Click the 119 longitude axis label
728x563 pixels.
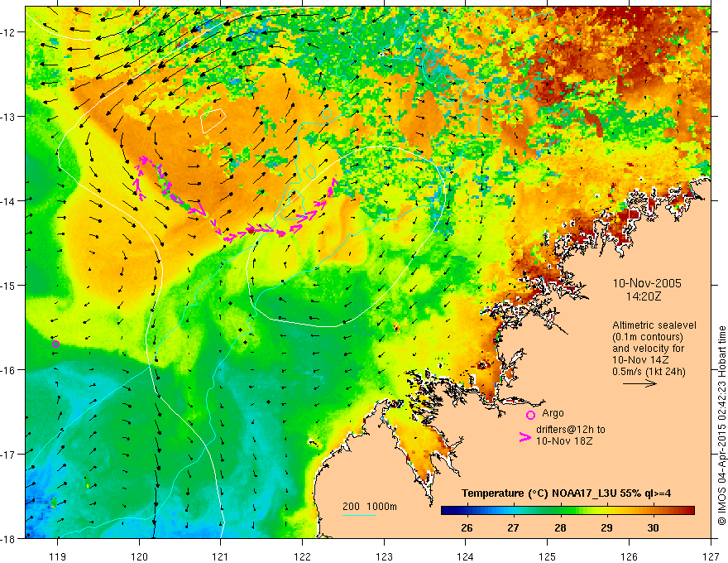57,556
